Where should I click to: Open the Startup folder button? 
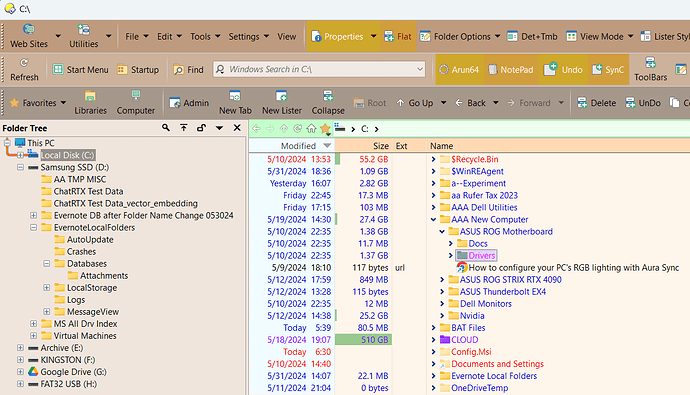(138, 69)
